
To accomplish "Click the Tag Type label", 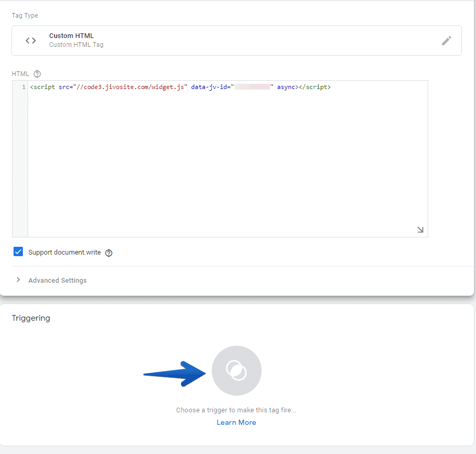I will point(24,16).
